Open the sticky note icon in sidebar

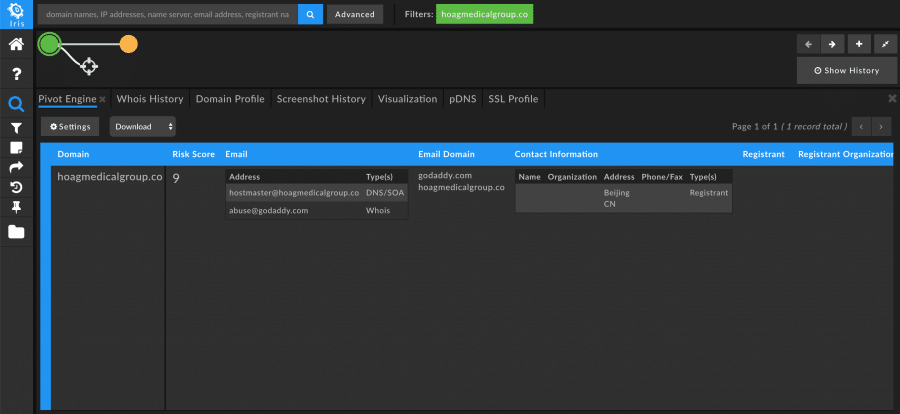coord(17,148)
